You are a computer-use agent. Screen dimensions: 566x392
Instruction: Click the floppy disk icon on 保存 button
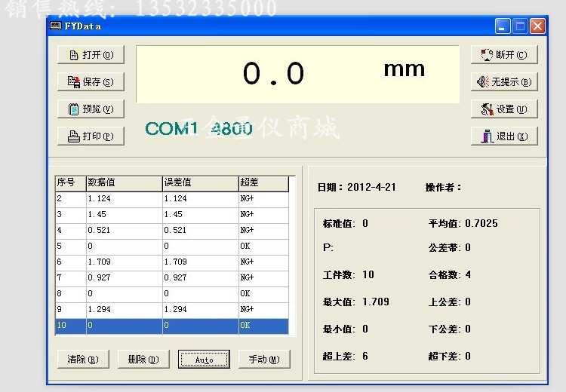tap(74, 82)
